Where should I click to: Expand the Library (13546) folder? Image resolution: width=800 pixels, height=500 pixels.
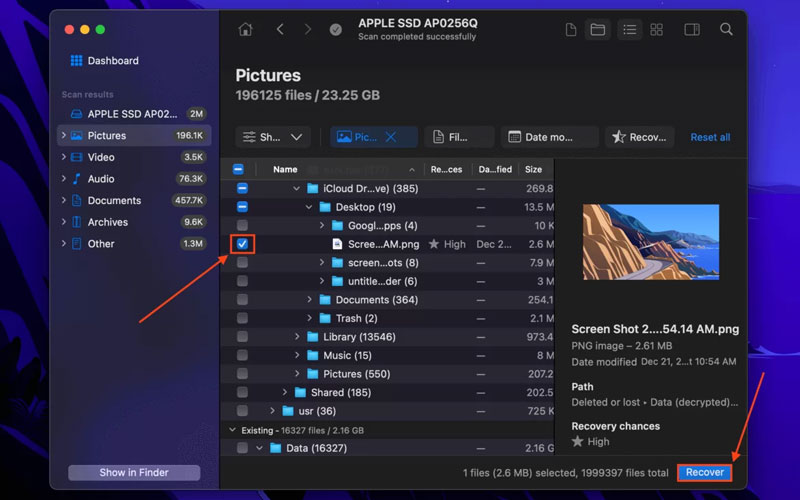click(297, 337)
